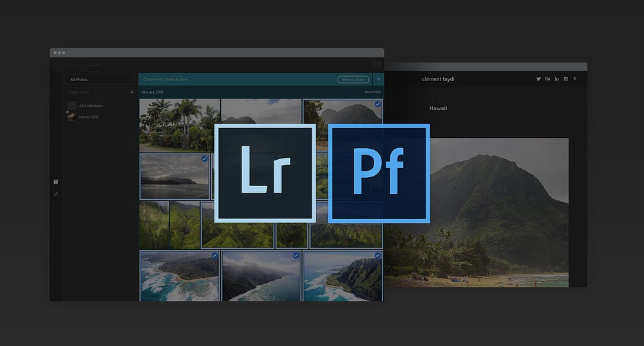Click Choose which photos to share text
The image size is (644, 346).
tap(166, 79)
